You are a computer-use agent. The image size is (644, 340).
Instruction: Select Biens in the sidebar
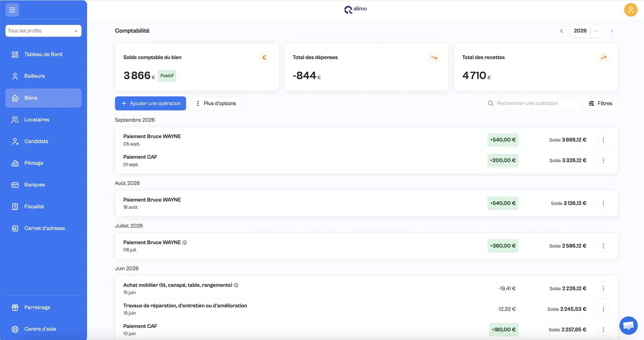click(x=43, y=98)
